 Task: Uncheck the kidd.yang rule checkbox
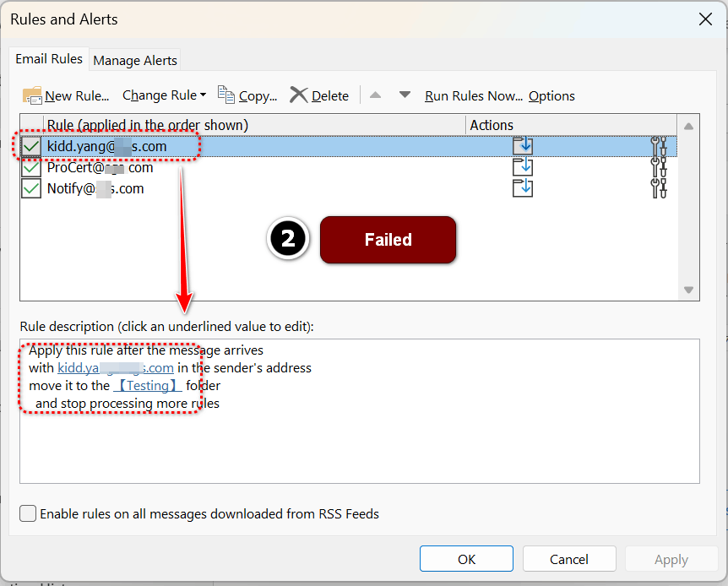coord(31,146)
